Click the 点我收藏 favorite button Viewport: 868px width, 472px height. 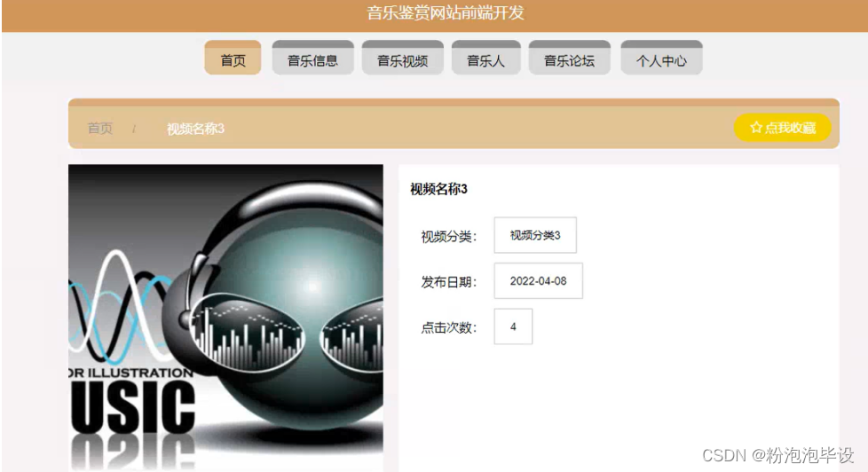(x=782, y=128)
